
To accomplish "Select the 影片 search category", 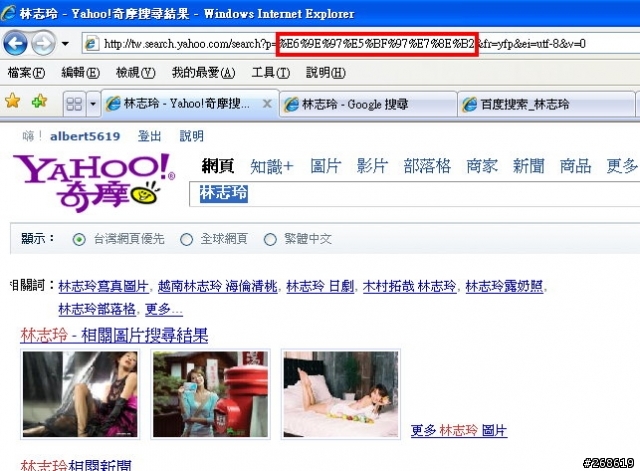I will 372,166.
